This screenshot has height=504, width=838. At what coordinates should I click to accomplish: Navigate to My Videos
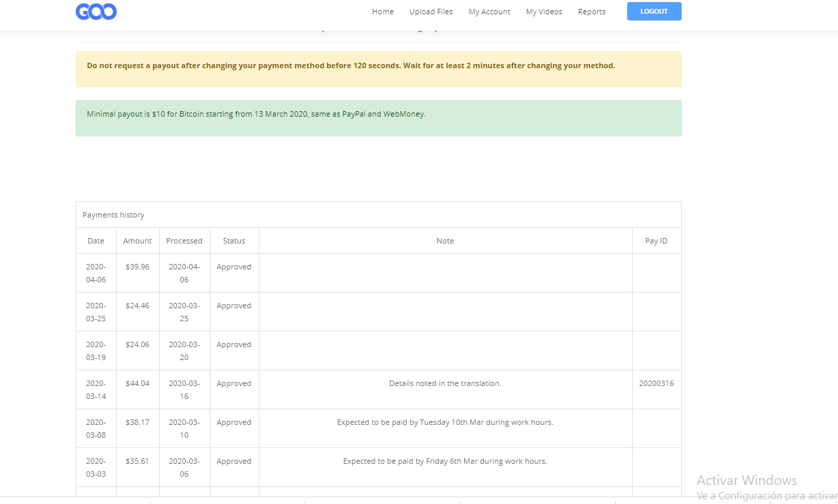pyautogui.click(x=544, y=12)
